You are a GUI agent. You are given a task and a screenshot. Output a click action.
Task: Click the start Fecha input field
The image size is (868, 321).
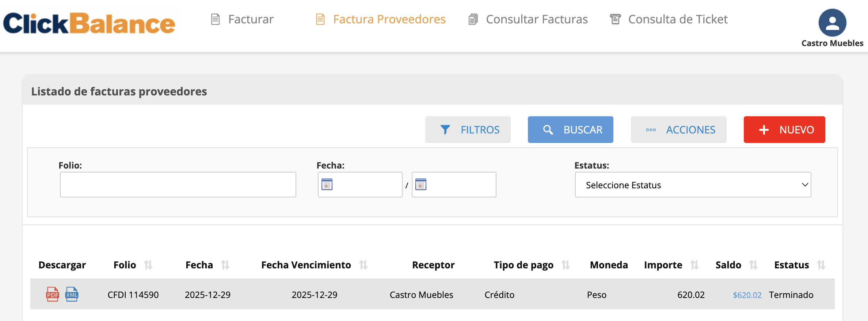pyautogui.click(x=360, y=185)
